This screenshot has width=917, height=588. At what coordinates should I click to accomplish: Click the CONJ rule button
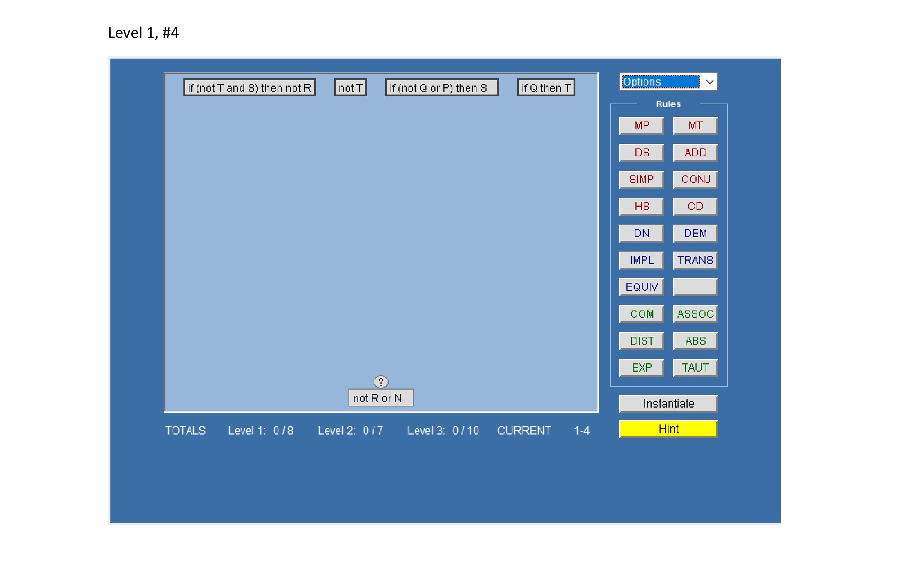pos(695,179)
